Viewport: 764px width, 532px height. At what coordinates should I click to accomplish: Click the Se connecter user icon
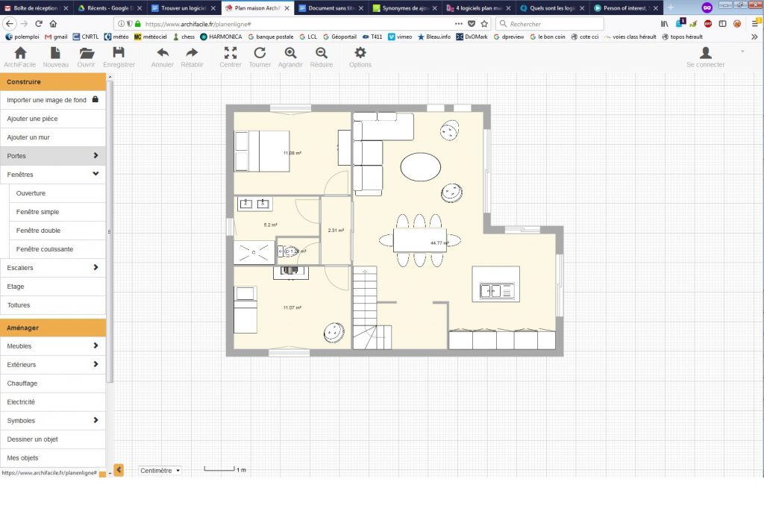[x=706, y=53]
